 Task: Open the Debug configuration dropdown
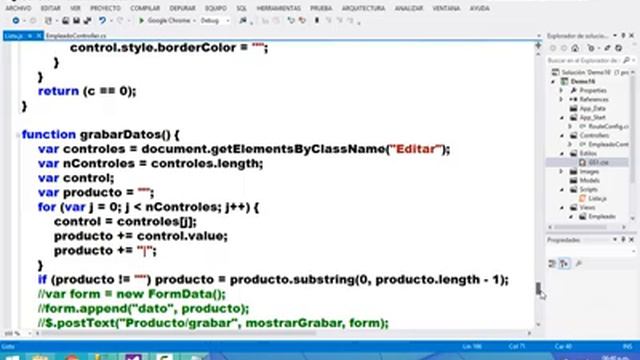(228, 20)
